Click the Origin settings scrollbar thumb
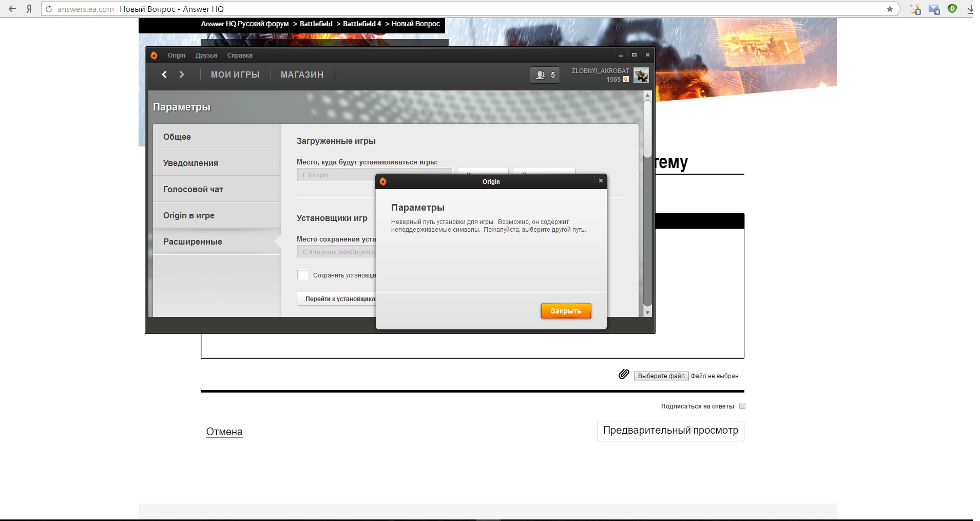Screen dimensions: 980x521 647,128
